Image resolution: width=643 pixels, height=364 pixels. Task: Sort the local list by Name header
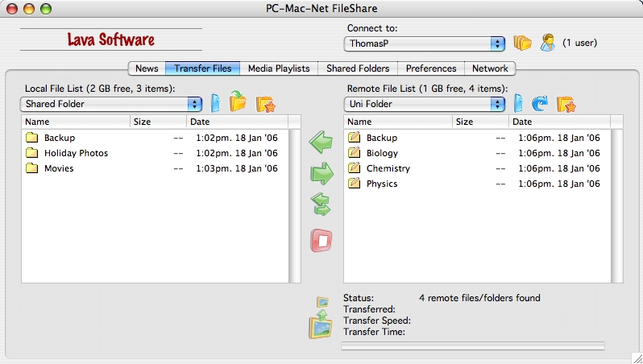(76, 122)
